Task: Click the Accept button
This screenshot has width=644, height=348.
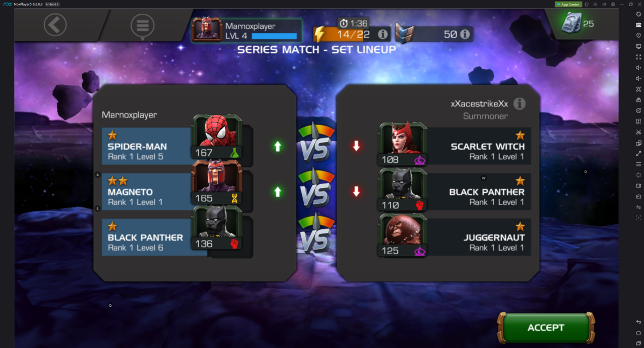Action: [x=546, y=328]
